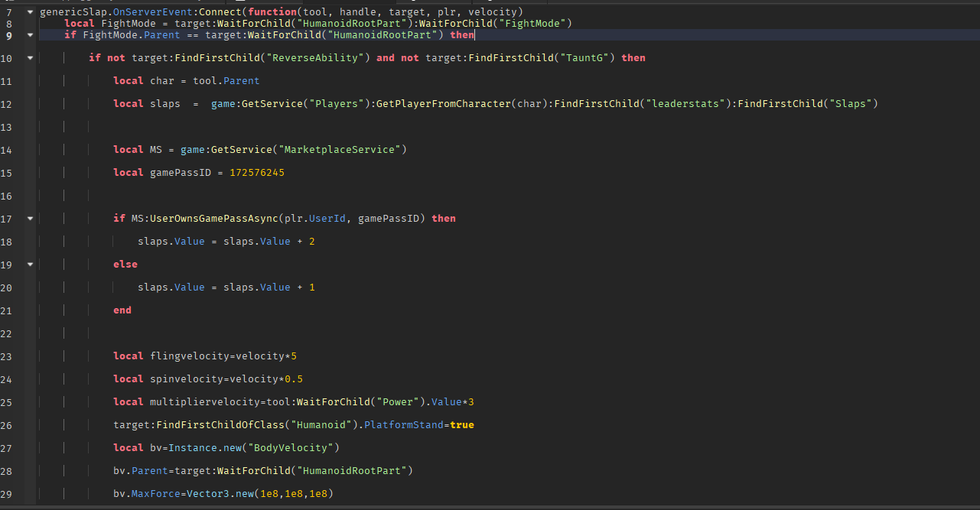980x510 pixels.
Task: Collapse the genericSlap function fold arrow at line 7
Action: (30, 12)
